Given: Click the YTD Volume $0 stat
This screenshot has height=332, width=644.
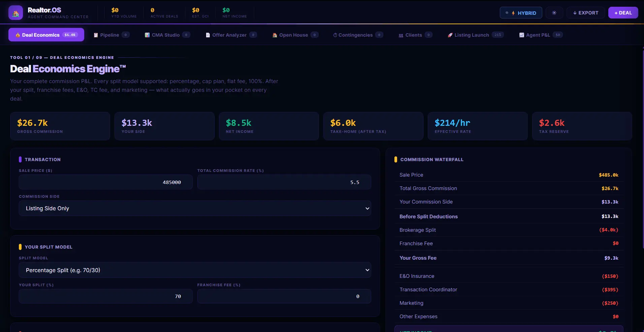Looking at the screenshot, I should pyautogui.click(x=124, y=13).
